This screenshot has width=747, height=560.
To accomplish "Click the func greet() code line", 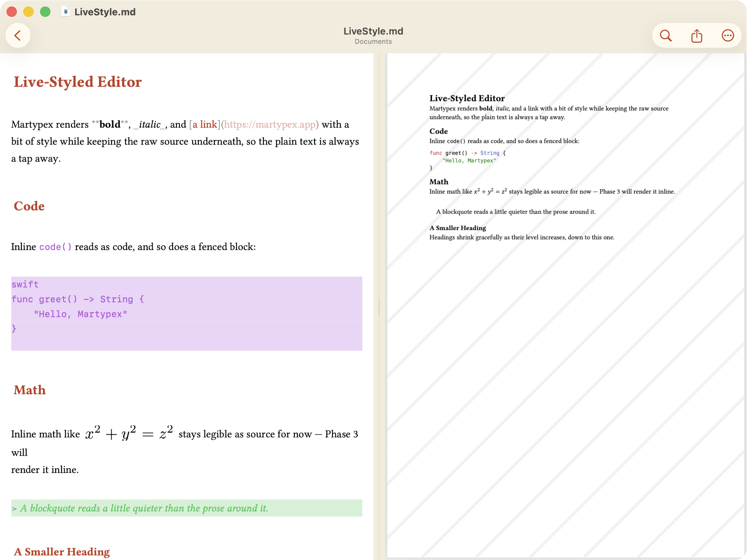I will click(78, 299).
